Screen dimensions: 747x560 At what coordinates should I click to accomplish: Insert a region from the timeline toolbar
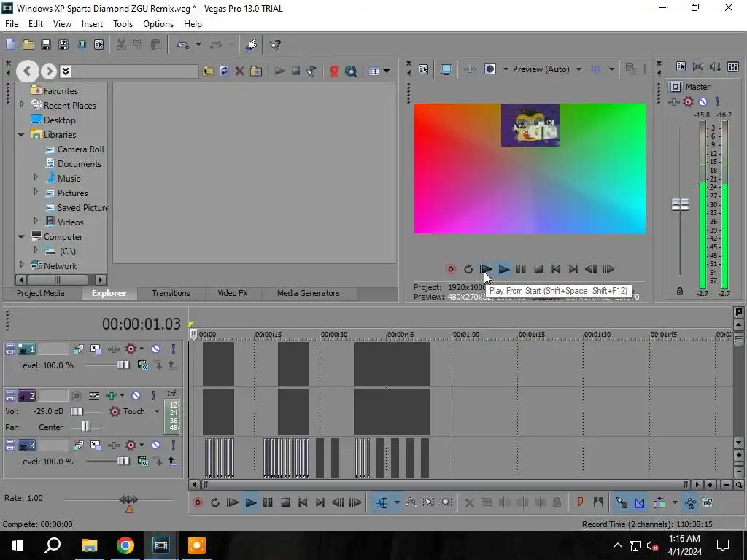(598, 502)
